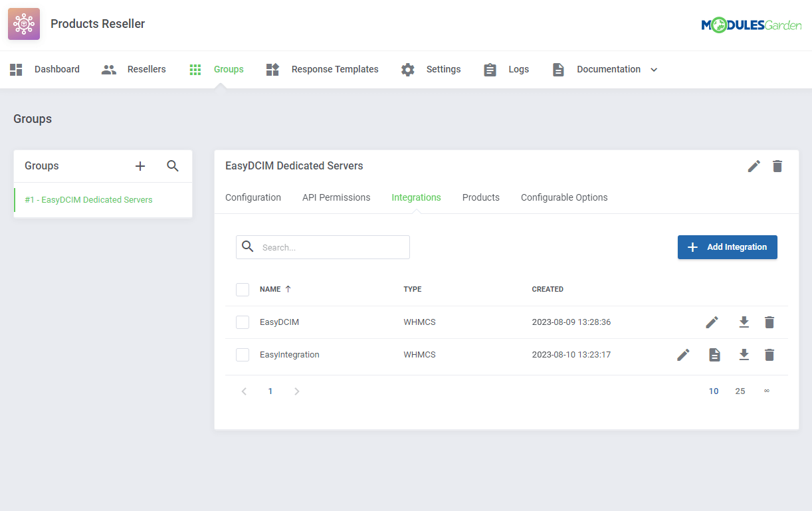This screenshot has height=511, width=812.
Task: Click the date 2023-08-10 13:23:17
Action: [571, 355]
